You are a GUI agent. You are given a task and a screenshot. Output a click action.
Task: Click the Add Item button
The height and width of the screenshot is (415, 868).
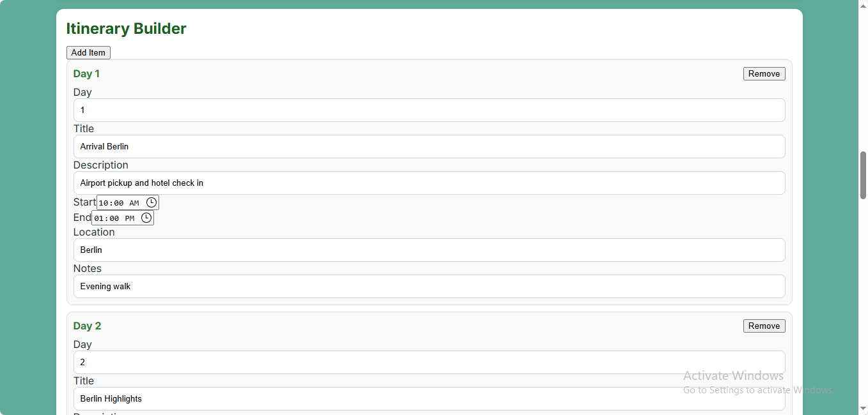pos(88,52)
